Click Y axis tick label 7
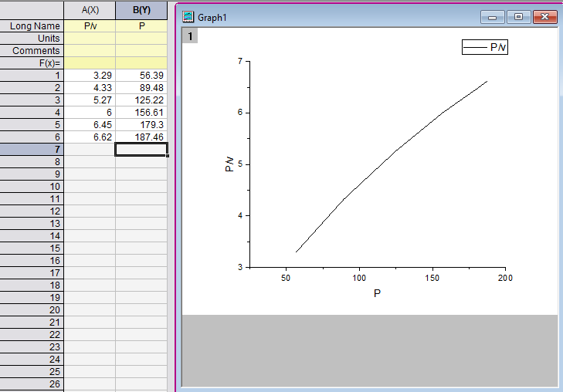This screenshot has width=563, height=392. click(240, 61)
